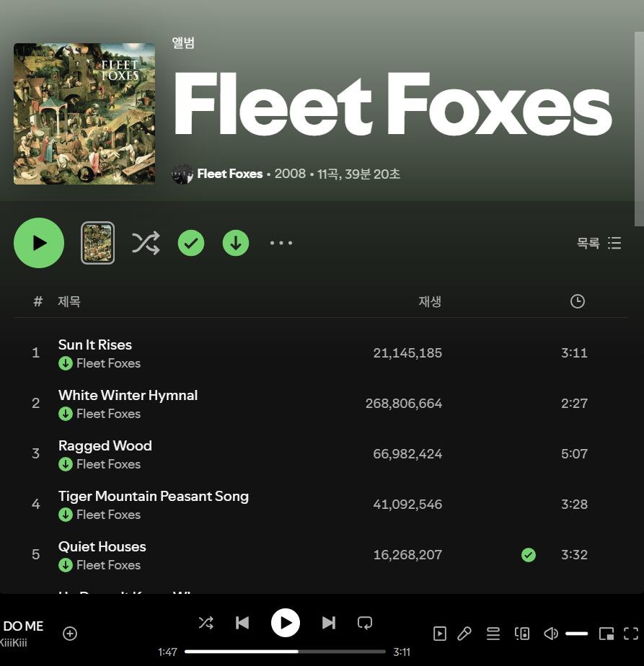Screen dimensions: 644x666
Task: Click the 재생 column header
Action: point(431,301)
